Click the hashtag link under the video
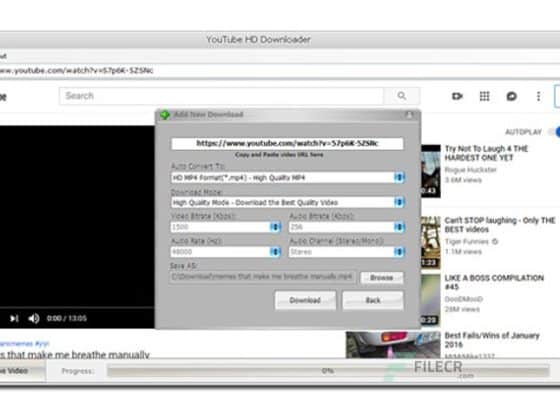 pos(24,344)
